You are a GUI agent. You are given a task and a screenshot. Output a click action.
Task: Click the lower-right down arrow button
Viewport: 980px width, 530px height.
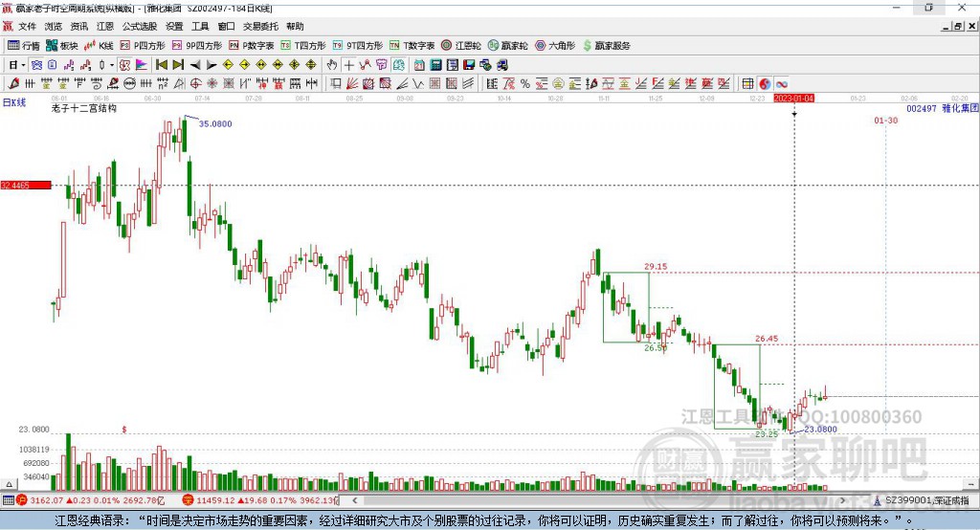[970, 484]
